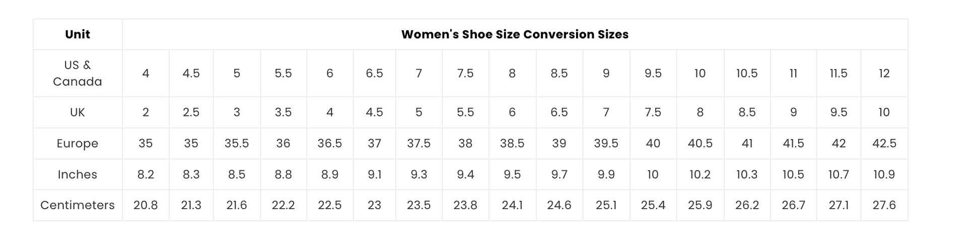Click the 27.6 centimeters cell
This screenshot has width=980, height=250.
[884, 205]
